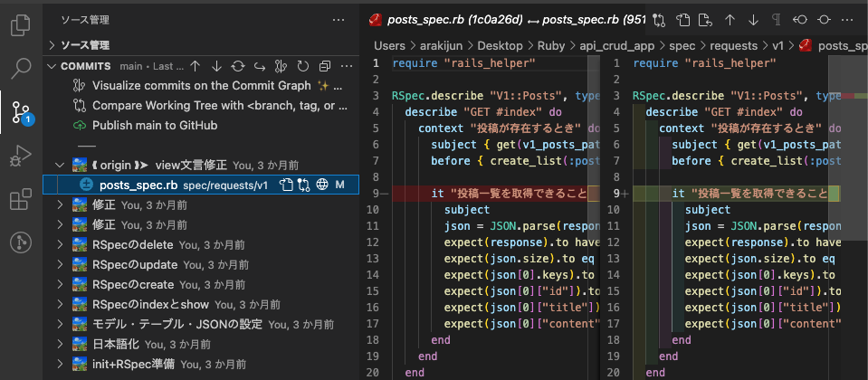Screen dimensions: 868x380
Task: Expand the RSpecのupdate commit
Action: (x=61, y=264)
